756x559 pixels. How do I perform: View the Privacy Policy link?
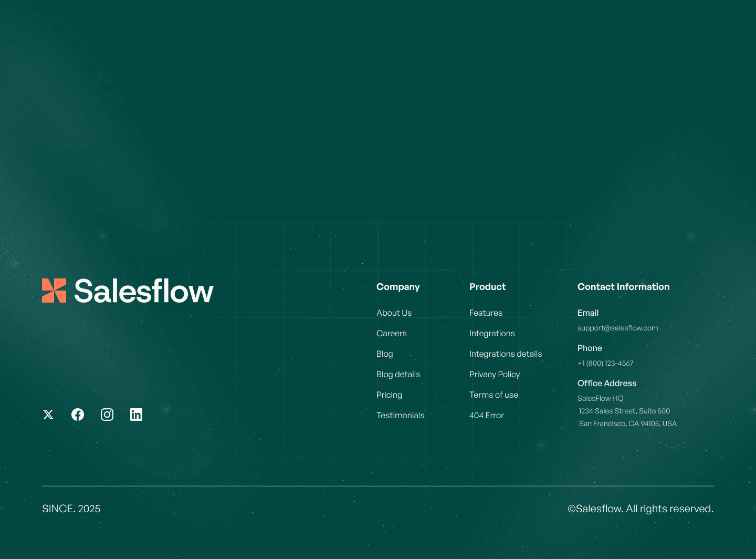495,374
